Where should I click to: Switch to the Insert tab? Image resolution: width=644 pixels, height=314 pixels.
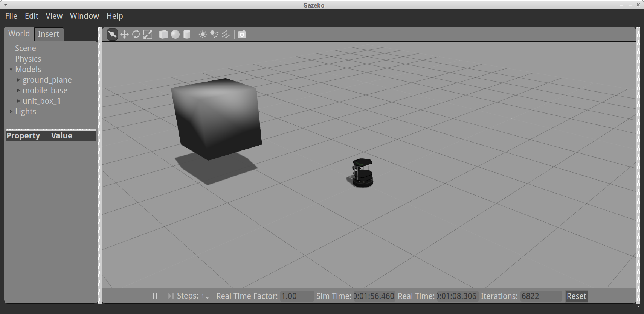(49, 34)
